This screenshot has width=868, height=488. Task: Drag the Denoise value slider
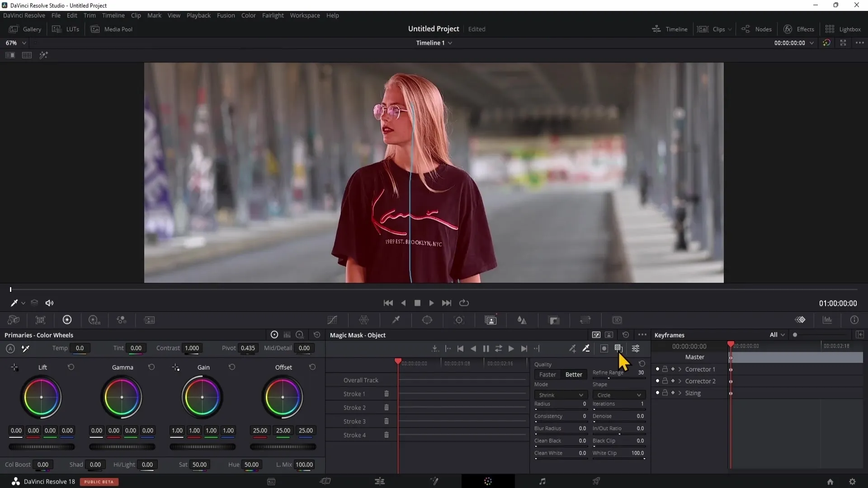coord(619,421)
